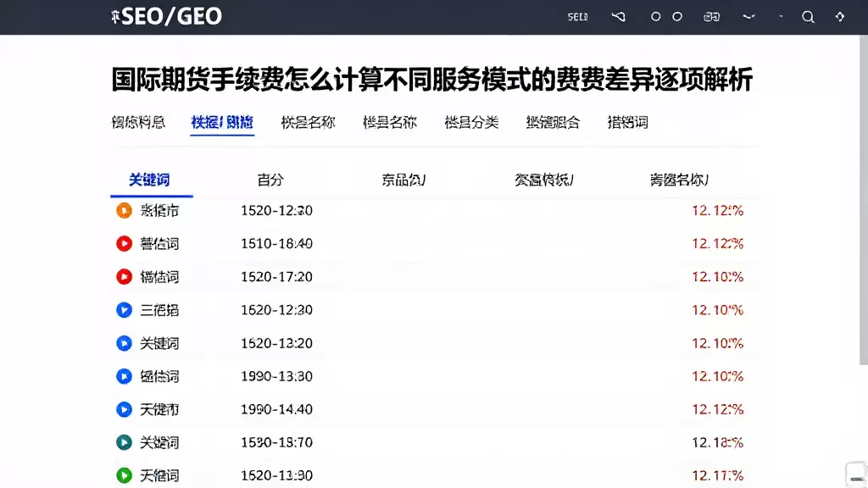868x488 pixels.
Task: Select the value 1520-17:20
Action: (x=277, y=277)
